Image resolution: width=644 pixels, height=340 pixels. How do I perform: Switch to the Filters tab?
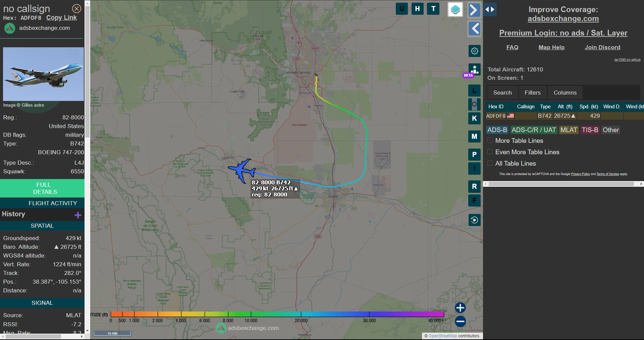532,93
